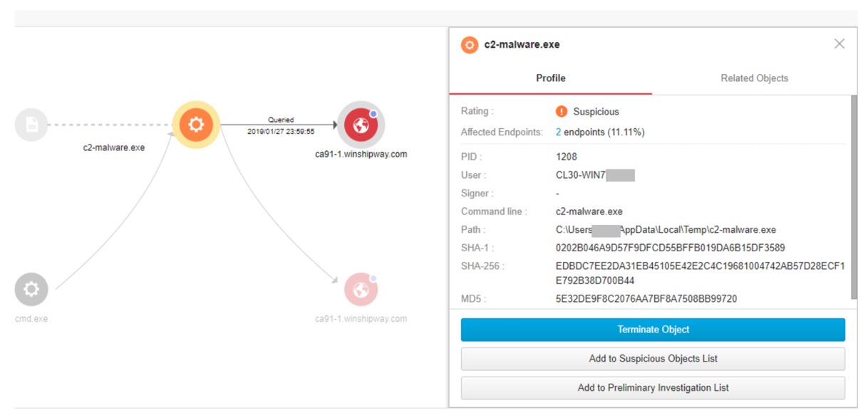The width and height of the screenshot is (868, 415).
Task: Click the orange gear icon in panel header
Action: click(470, 45)
